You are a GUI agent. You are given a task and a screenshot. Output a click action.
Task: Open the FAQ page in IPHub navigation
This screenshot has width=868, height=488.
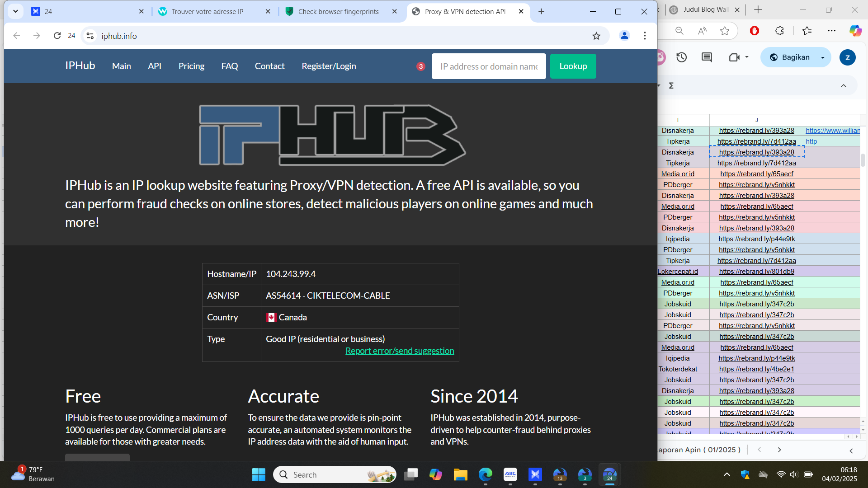230,66
